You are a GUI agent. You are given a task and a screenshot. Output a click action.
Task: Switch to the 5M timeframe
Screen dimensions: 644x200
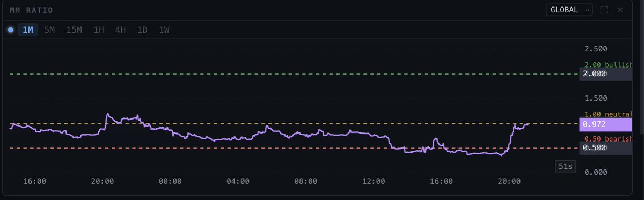click(49, 30)
